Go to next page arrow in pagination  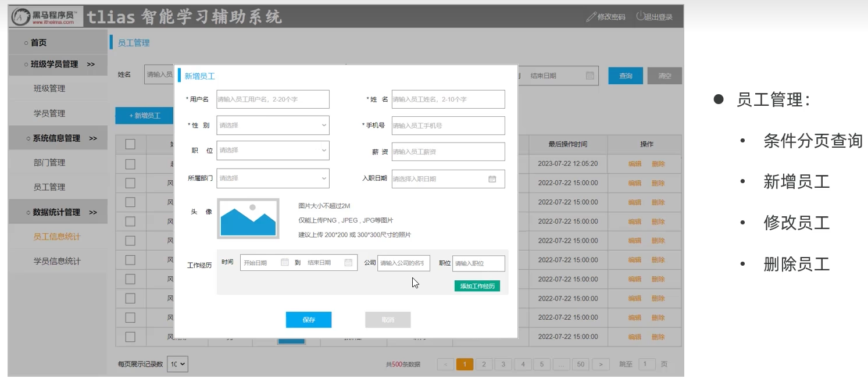click(x=600, y=364)
